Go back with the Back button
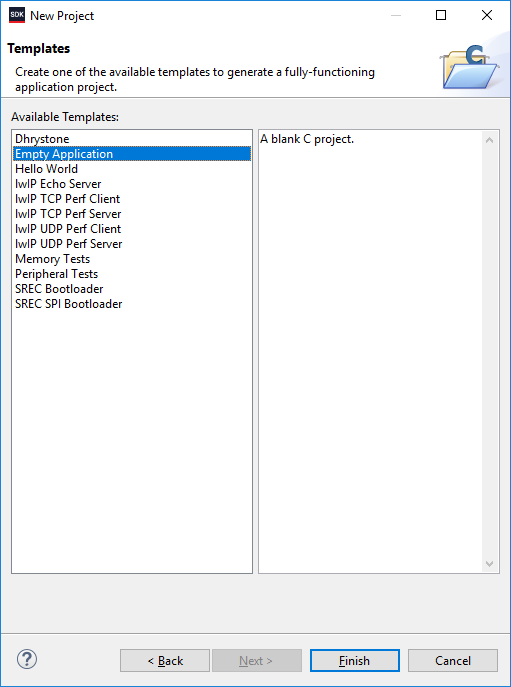The width and height of the screenshot is (511, 687). click(x=165, y=660)
